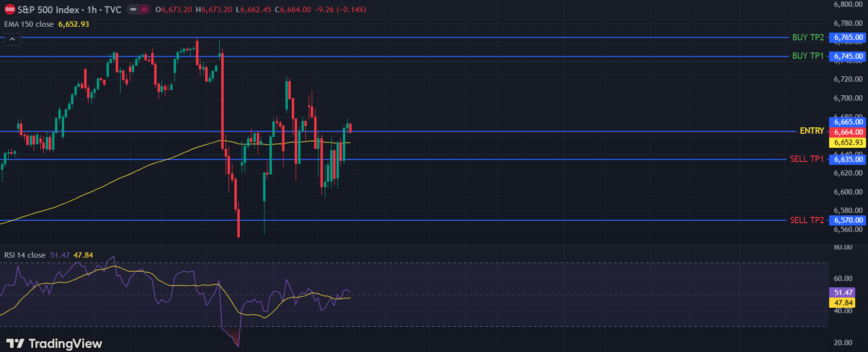Click the red 6,664.00 current price tag

click(x=848, y=132)
